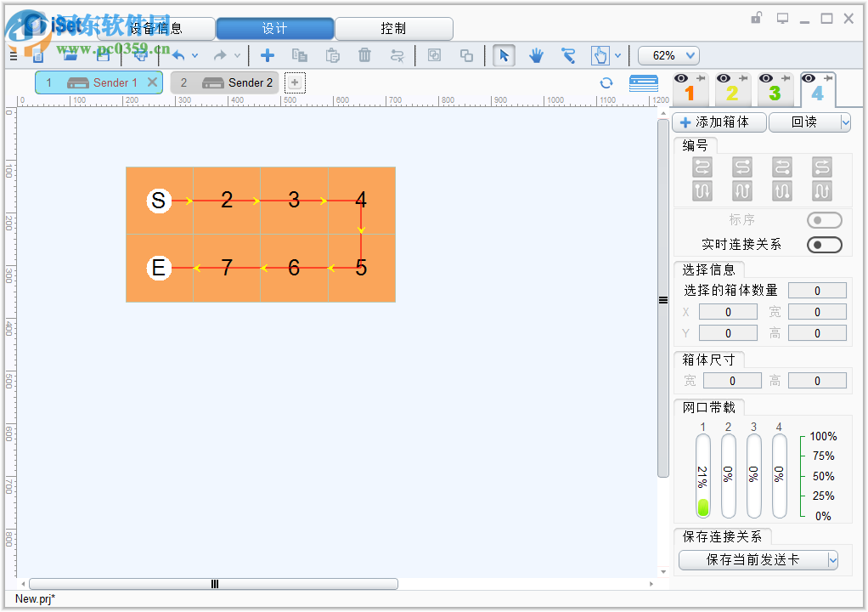The width and height of the screenshot is (868, 612).
Task: Select the cable routing tool
Action: 567,55
